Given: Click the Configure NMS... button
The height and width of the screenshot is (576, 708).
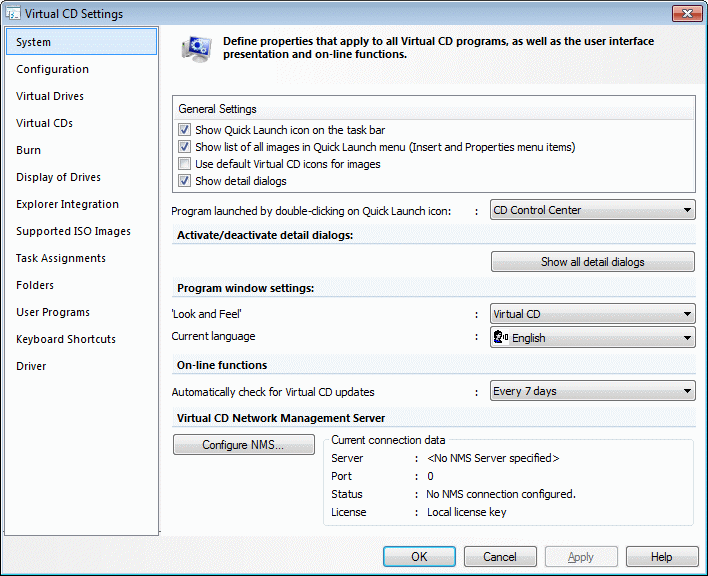Looking at the screenshot, I should point(243,445).
